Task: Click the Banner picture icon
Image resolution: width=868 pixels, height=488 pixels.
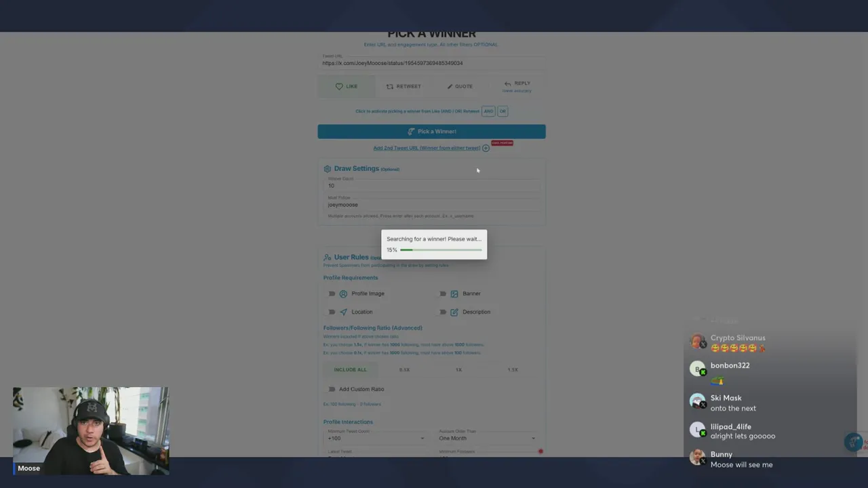Action: point(454,293)
